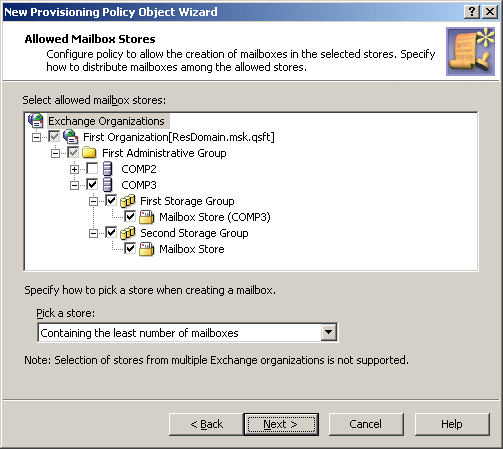Click the Second Storage Group database icon
Image resolution: width=503 pixels, height=449 pixels.
click(127, 233)
